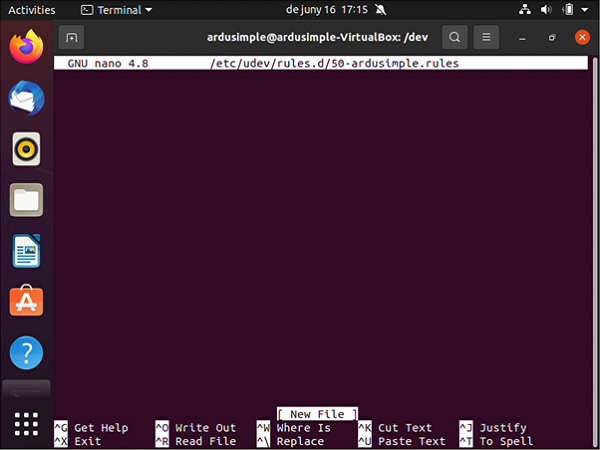This screenshot has width=600, height=450.
Task: Click the terminal search icon
Action: 455,38
